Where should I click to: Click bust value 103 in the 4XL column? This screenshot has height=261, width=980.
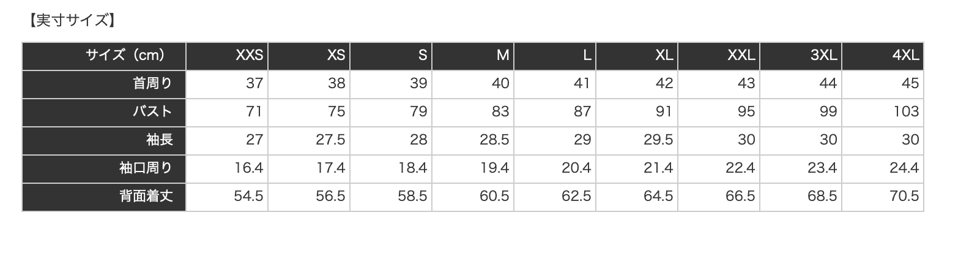905,112
